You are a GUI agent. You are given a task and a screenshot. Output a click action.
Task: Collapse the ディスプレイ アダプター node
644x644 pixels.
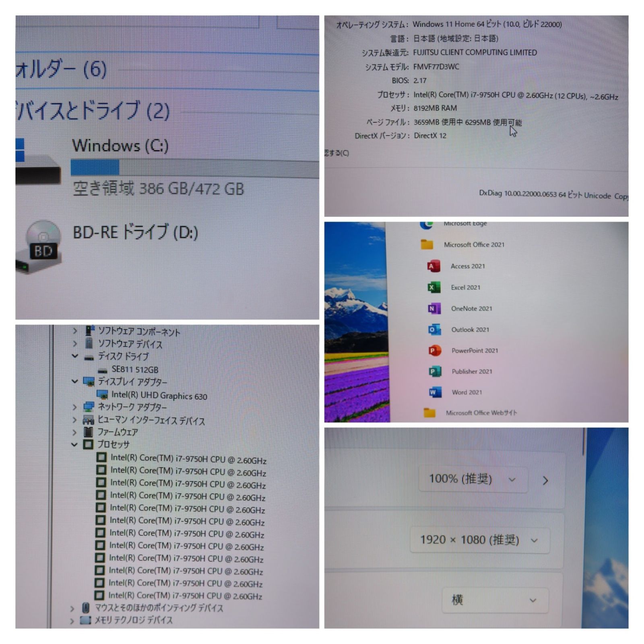(74, 381)
